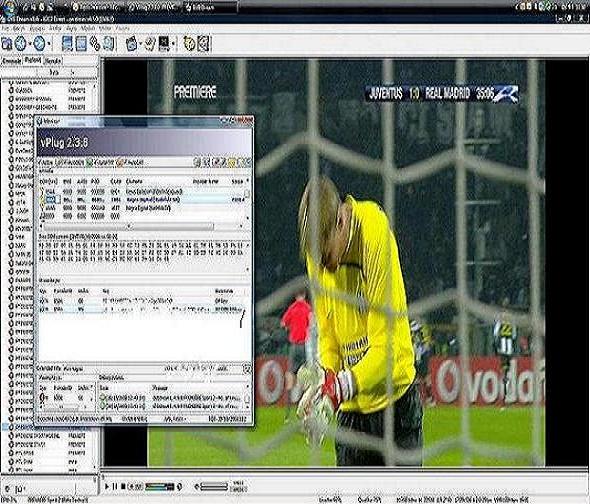Open dropdown arrow beside the left-arrow globe icon

[x=30, y=44]
